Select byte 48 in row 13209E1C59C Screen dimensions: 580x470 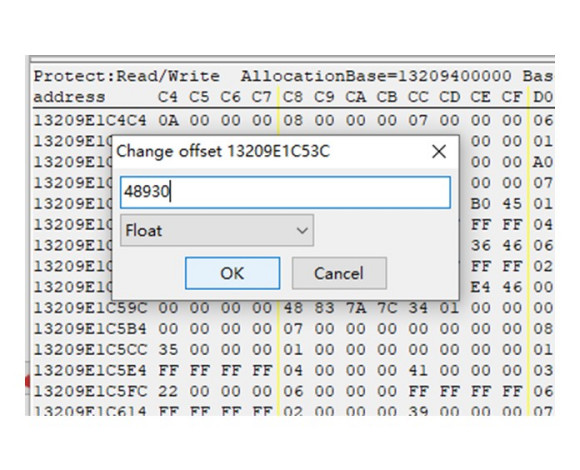[x=293, y=308]
